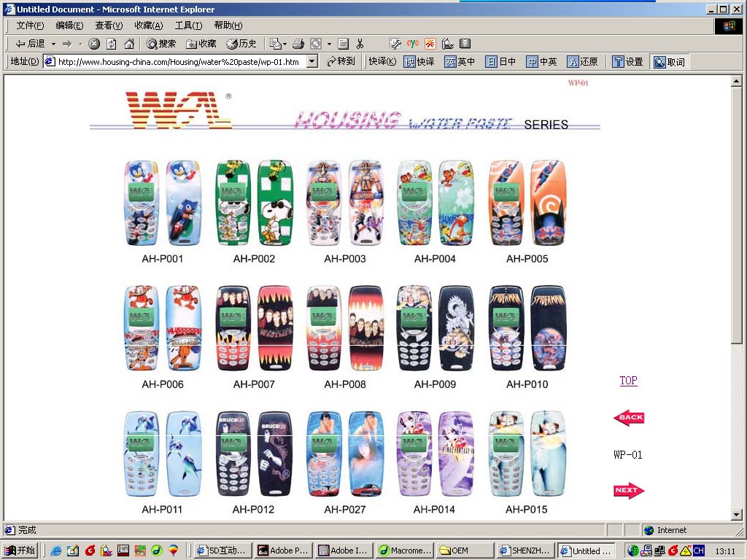Click the red NEXT arrow button
The image size is (747, 560).
click(628, 491)
